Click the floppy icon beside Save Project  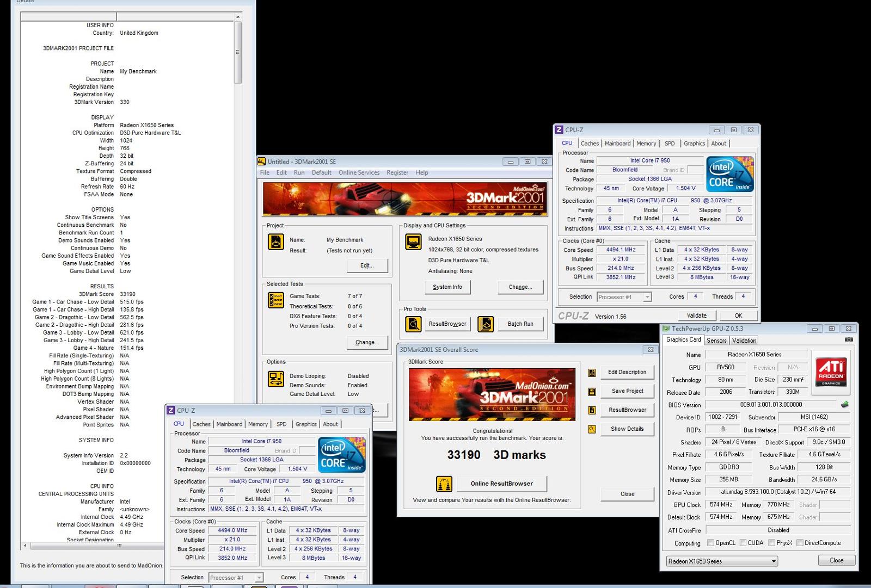(x=592, y=392)
